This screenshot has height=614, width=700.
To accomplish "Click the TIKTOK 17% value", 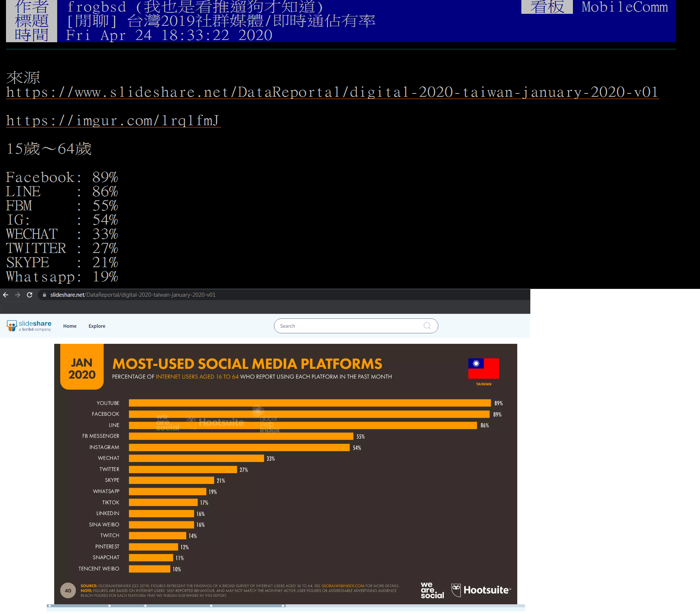I will (204, 503).
